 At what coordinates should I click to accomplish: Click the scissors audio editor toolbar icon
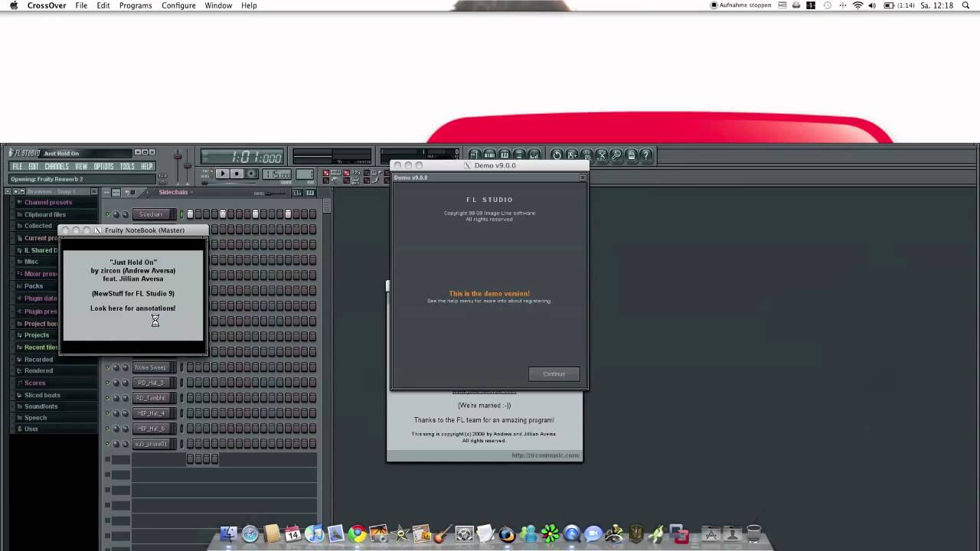(x=602, y=155)
